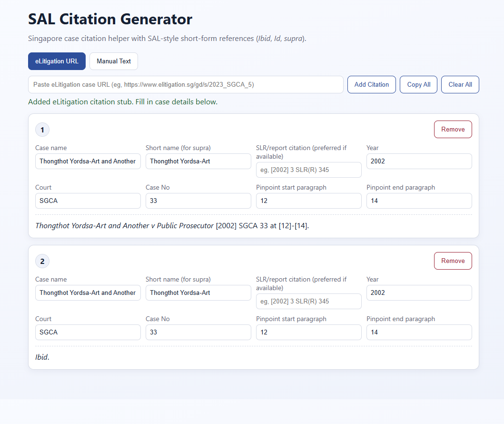This screenshot has height=424, width=504.
Task: Switch to the Manual Text tab
Action: (114, 61)
